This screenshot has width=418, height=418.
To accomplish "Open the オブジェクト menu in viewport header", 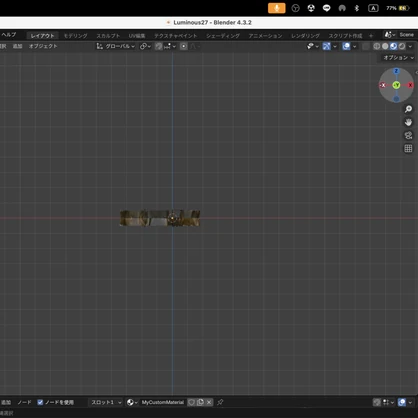I will pyautogui.click(x=43, y=46).
